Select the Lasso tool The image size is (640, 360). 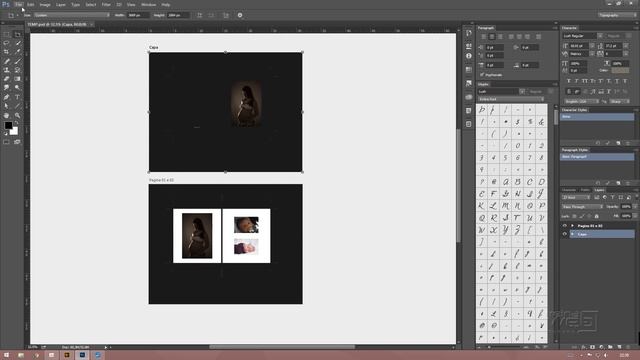[7, 43]
